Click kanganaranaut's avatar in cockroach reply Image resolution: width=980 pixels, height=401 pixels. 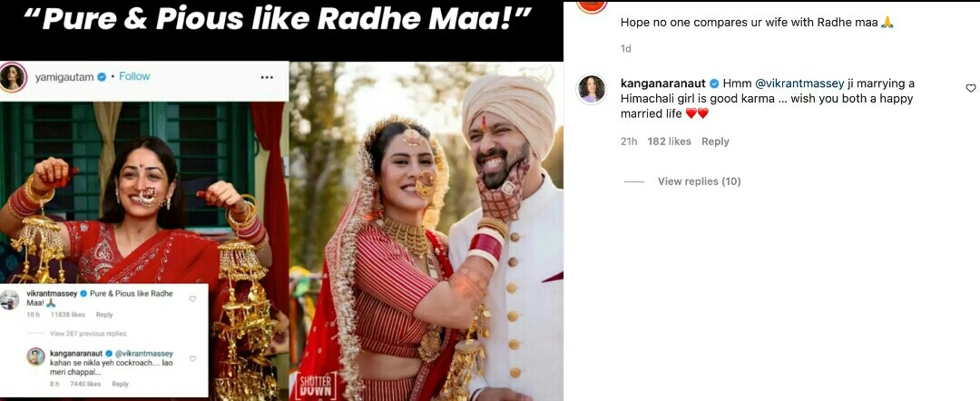[36, 357]
